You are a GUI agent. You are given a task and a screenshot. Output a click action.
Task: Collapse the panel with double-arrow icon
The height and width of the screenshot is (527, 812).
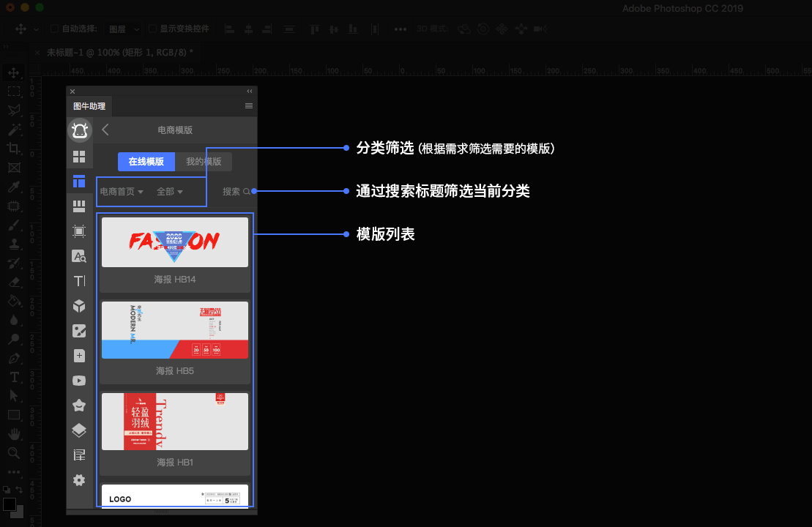coord(250,91)
